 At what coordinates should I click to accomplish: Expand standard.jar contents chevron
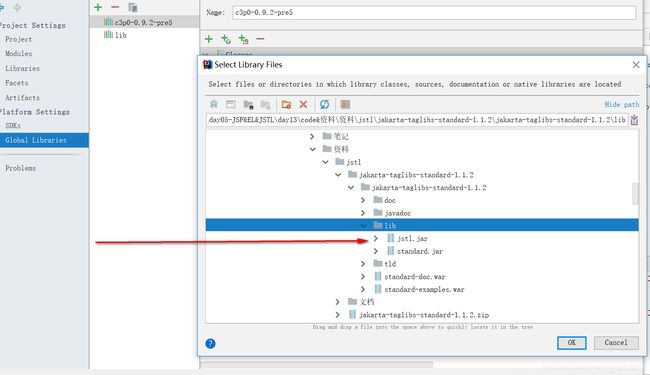(x=376, y=251)
